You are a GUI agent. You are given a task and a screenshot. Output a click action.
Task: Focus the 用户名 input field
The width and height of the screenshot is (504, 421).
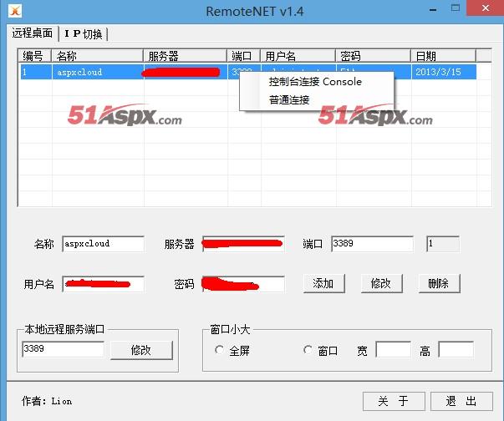103,284
